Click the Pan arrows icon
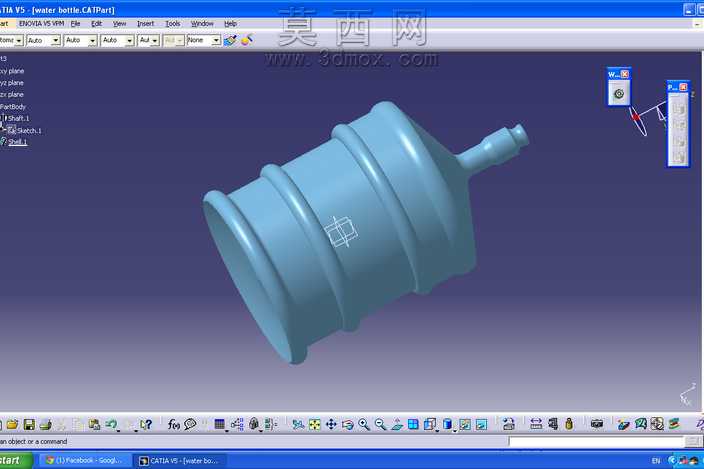The image size is (704, 469). (x=331, y=424)
